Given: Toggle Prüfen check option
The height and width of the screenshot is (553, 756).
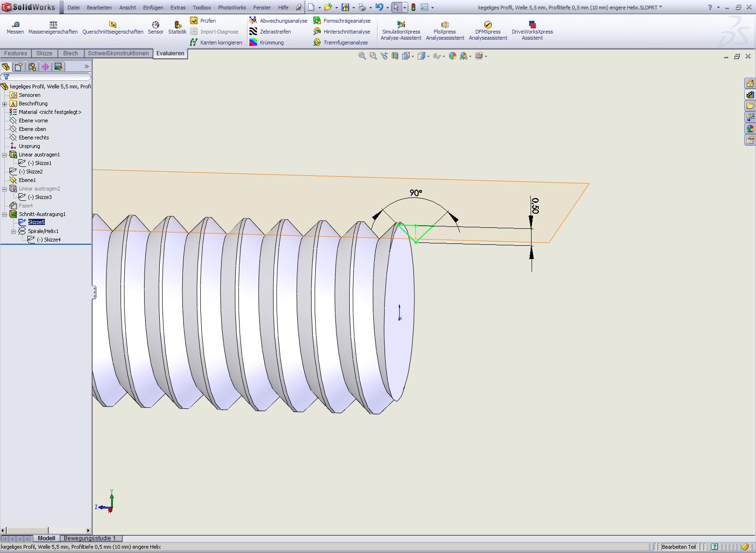Looking at the screenshot, I should pyautogui.click(x=203, y=21).
